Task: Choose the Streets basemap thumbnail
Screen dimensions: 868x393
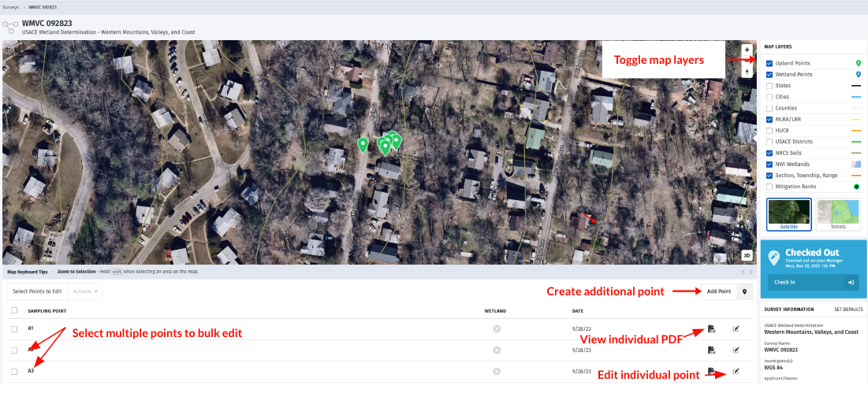Action: [838, 215]
